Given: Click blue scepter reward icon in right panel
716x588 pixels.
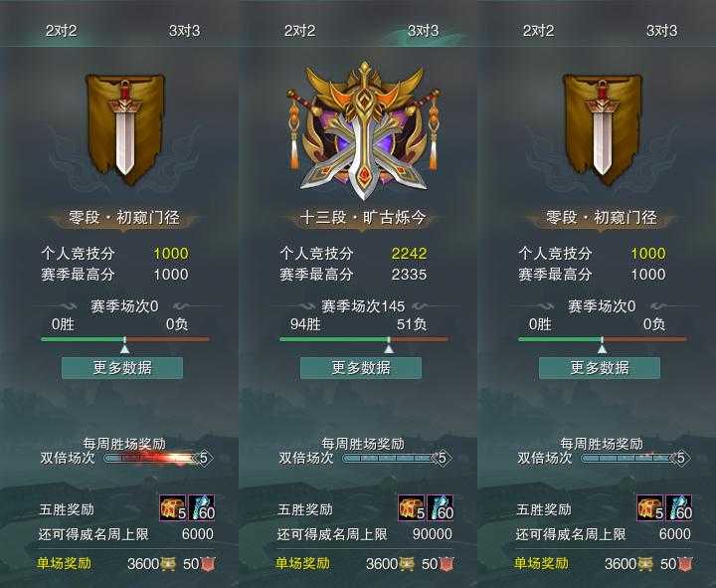Looking at the screenshot, I should [679, 507].
